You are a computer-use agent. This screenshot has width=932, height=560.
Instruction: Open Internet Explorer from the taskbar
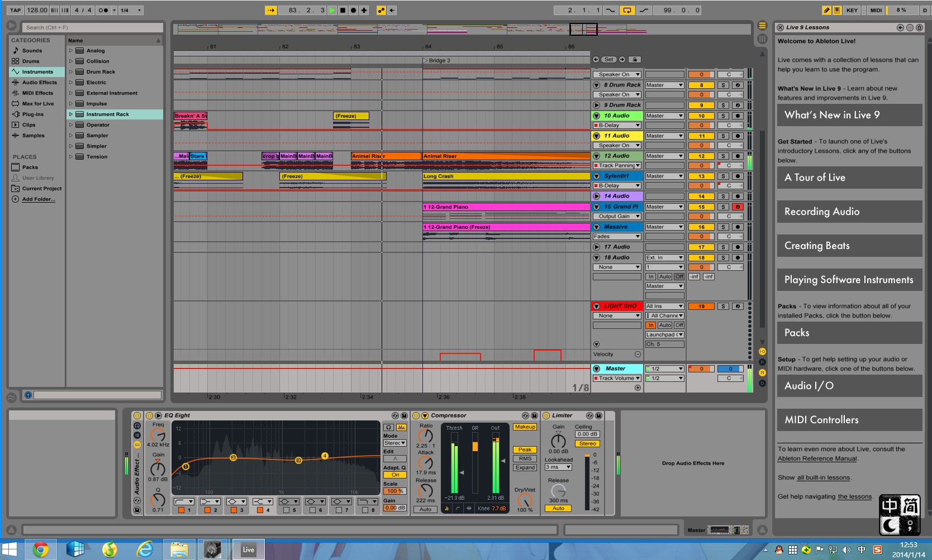click(x=145, y=550)
